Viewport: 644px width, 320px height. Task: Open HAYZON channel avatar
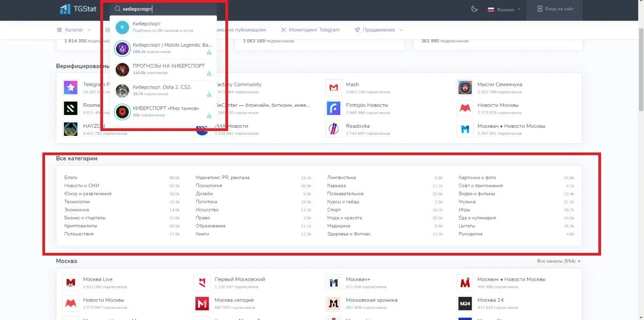[70, 129]
